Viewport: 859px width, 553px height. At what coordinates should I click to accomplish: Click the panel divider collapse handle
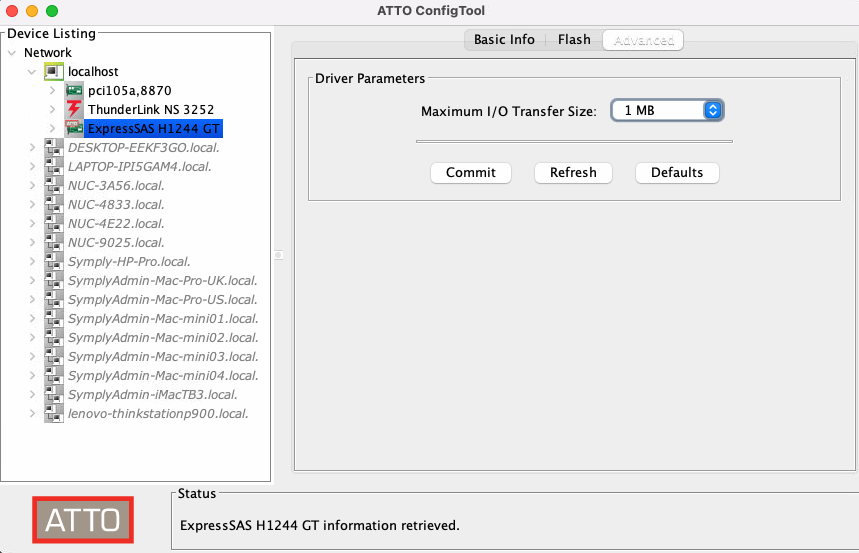tap(278, 255)
